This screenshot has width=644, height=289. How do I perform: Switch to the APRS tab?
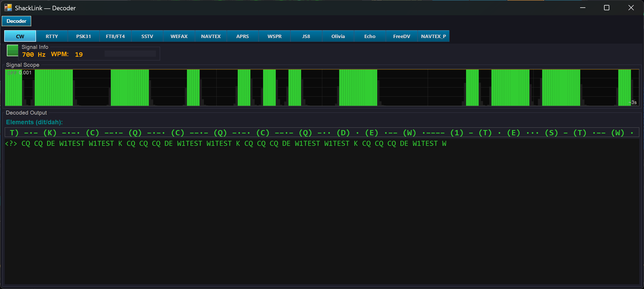[243, 36]
